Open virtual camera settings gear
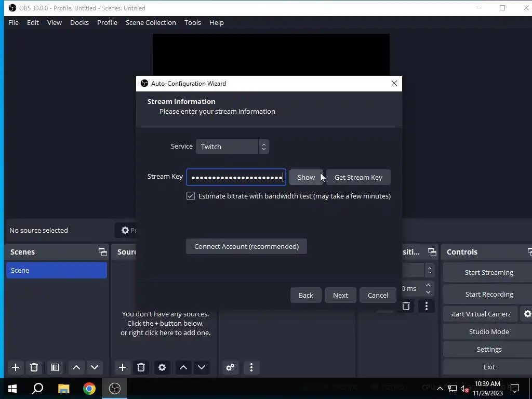Screen dimensions: 532x399 point(527,314)
